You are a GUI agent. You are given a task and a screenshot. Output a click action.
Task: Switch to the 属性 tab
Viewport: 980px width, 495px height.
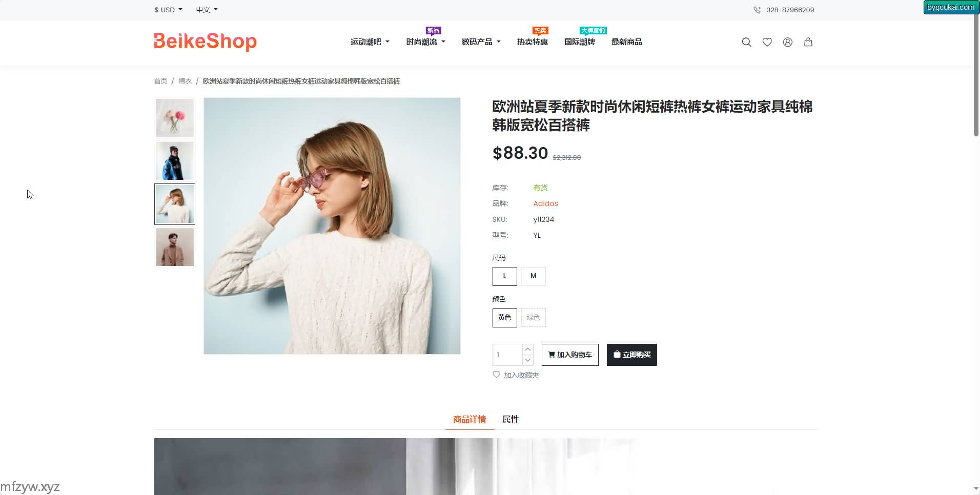[510, 419]
